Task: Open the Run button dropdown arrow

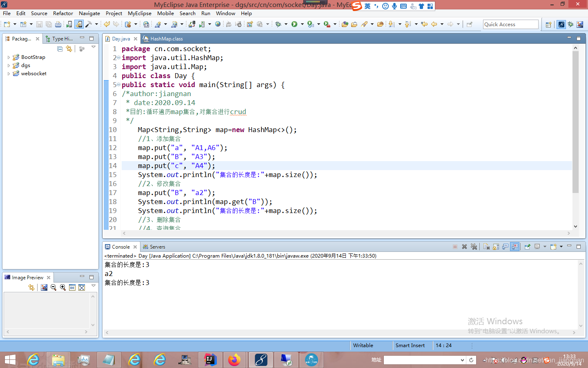Action: (302, 24)
